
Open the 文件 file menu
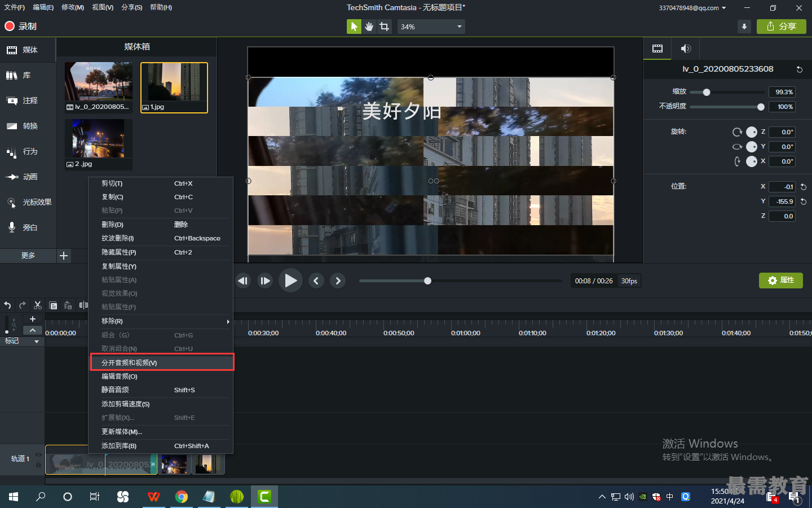15,7
